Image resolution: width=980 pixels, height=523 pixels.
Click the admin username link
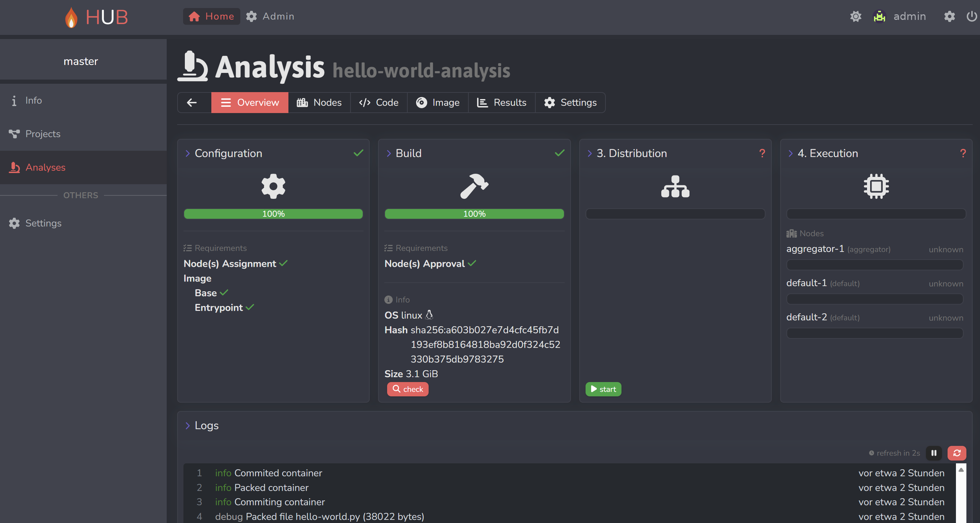(x=910, y=16)
